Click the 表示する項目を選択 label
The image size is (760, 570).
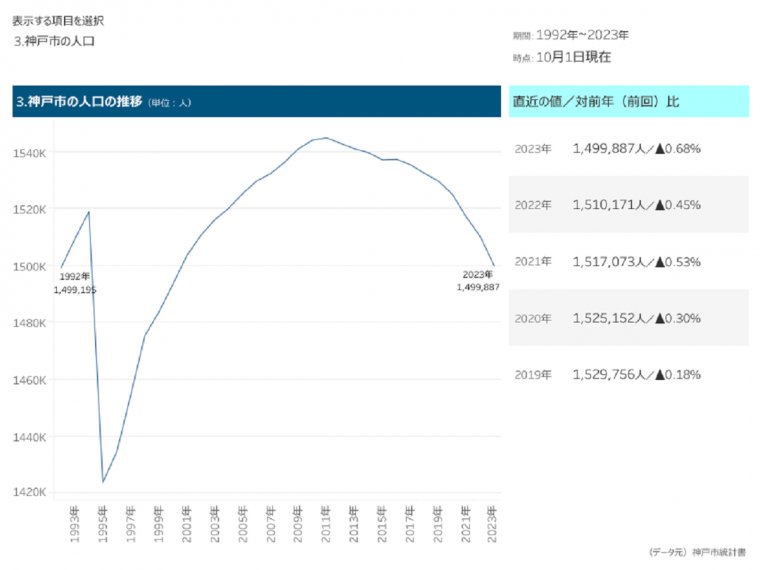58,21
